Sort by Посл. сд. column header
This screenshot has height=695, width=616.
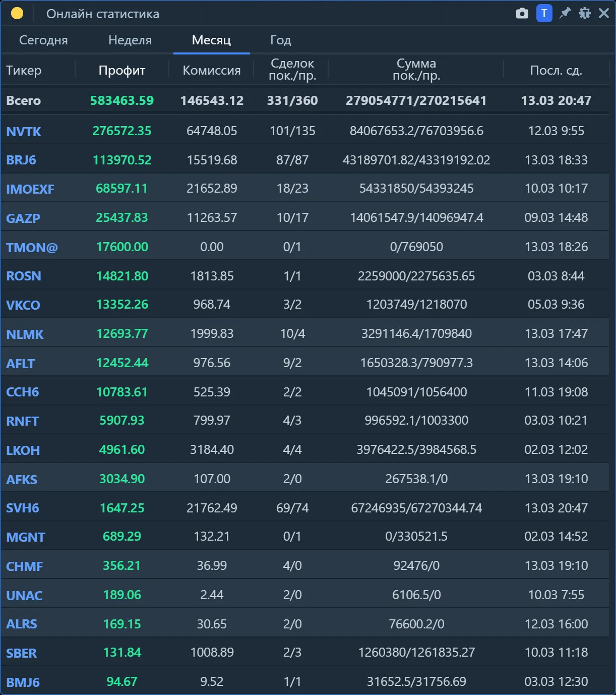click(x=556, y=70)
